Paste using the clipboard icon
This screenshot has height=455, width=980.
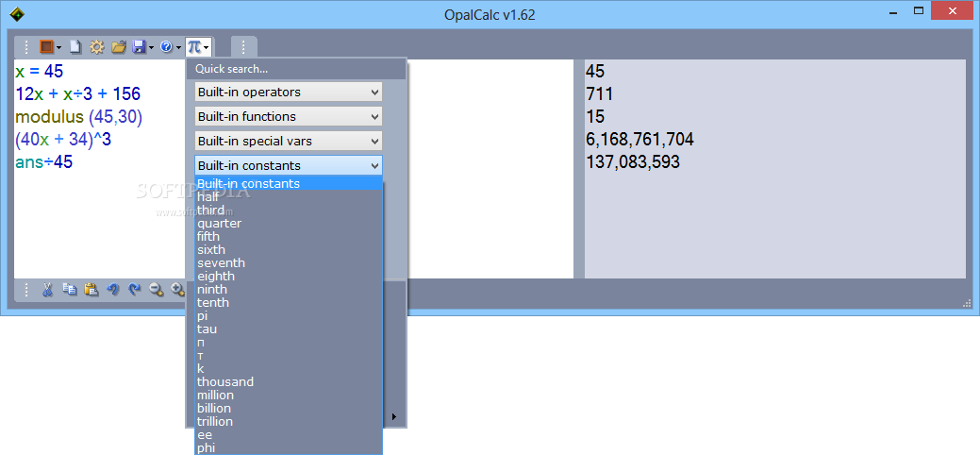point(91,289)
